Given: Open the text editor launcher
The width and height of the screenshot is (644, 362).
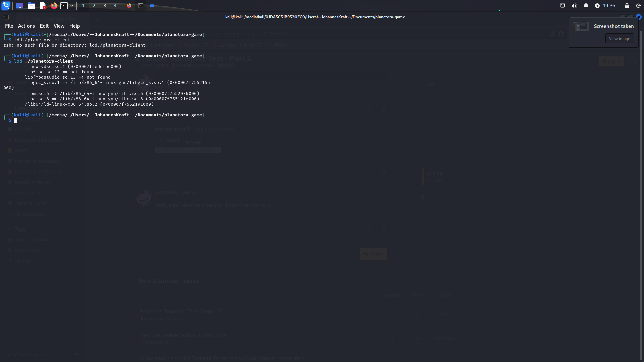Looking at the screenshot, I should pyautogui.click(x=43, y=5).
